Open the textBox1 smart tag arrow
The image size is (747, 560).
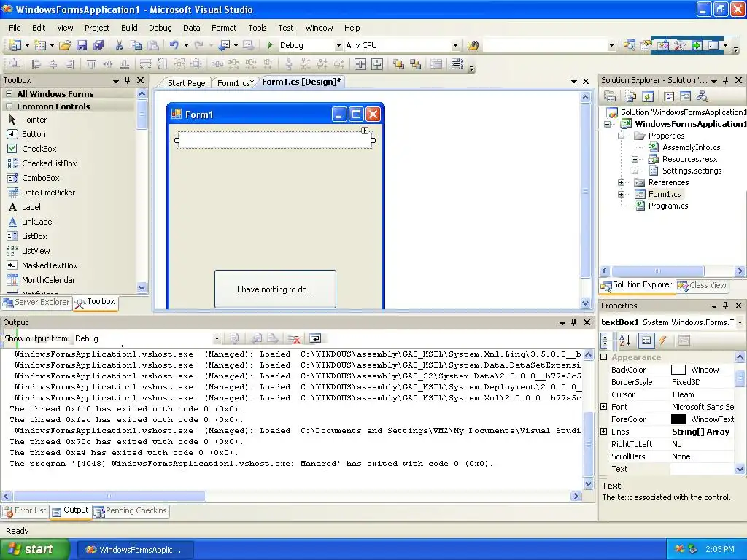pos(365,131)
